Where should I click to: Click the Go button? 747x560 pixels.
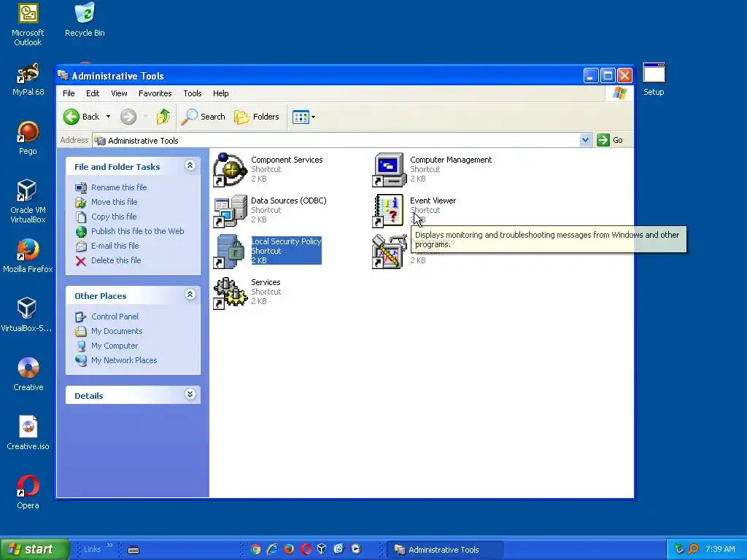(611, 140)
